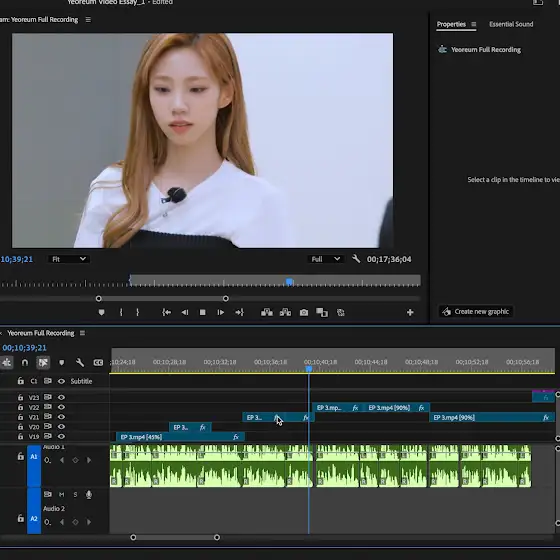Click the voice-over record microphone icon

tap(89, 494)
